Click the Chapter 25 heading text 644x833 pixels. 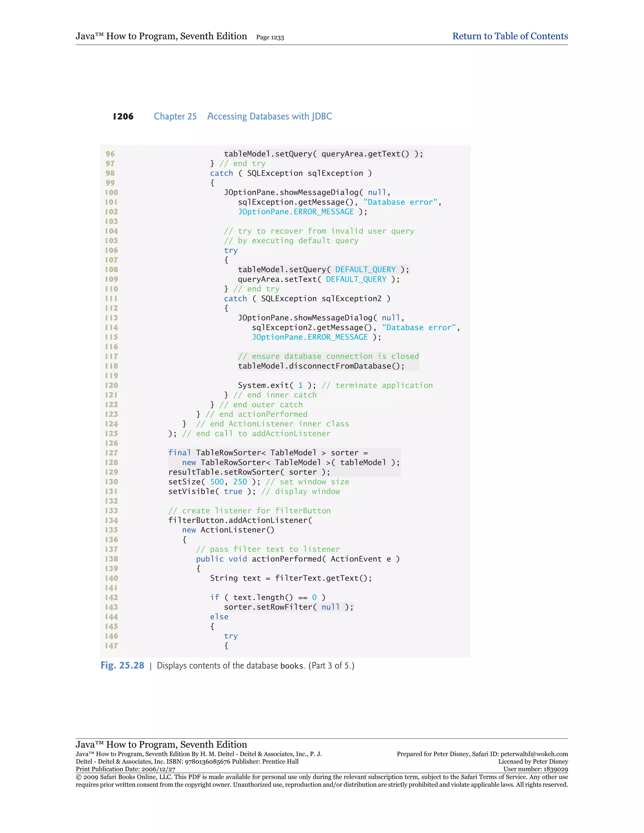pyautogui.click(x=175, y=116)
